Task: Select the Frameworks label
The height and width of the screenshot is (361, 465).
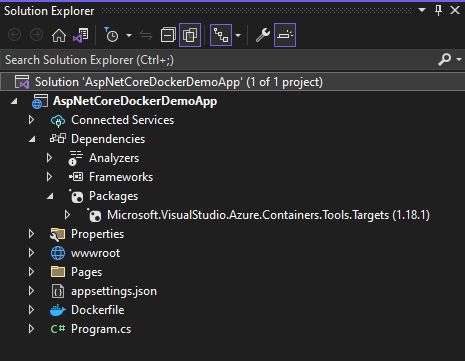Action: 121,177
